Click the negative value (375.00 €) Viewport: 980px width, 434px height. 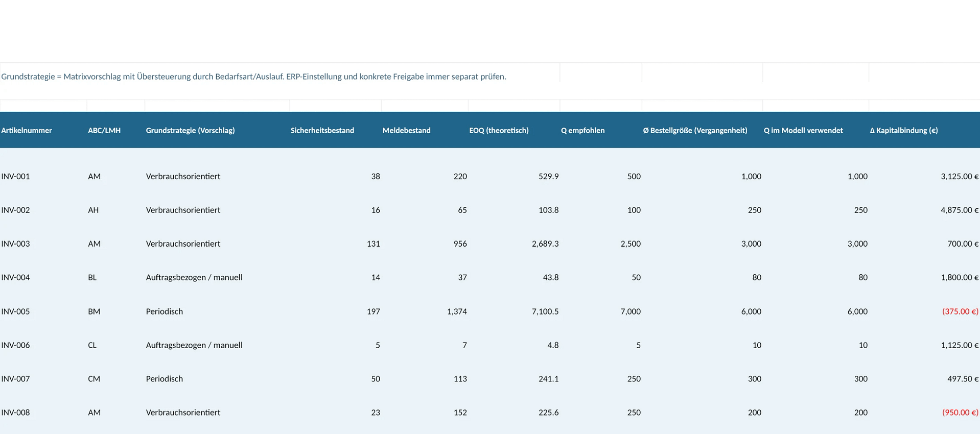click(x=960, y=311)
